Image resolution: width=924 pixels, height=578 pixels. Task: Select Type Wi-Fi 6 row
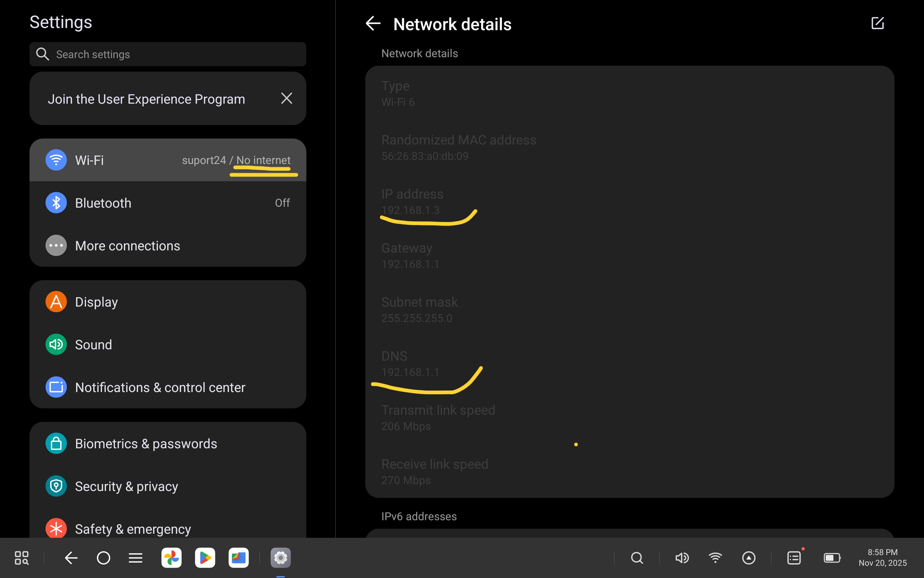click(x=629, y=94)
